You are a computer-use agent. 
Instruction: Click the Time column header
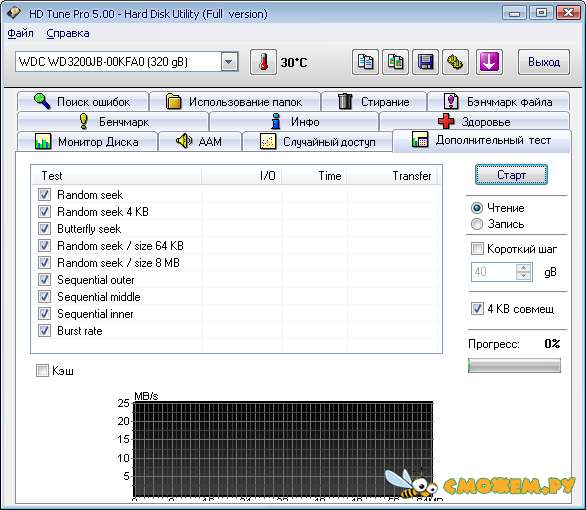tap(314, 175)
